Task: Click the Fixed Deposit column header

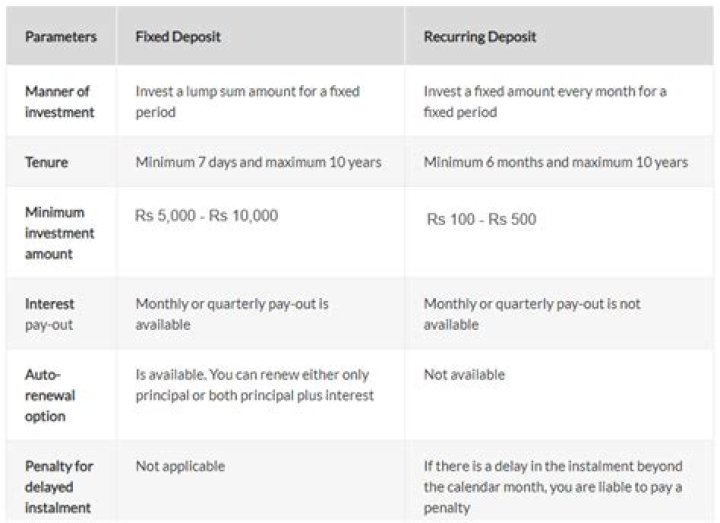Action: (178, 37)
